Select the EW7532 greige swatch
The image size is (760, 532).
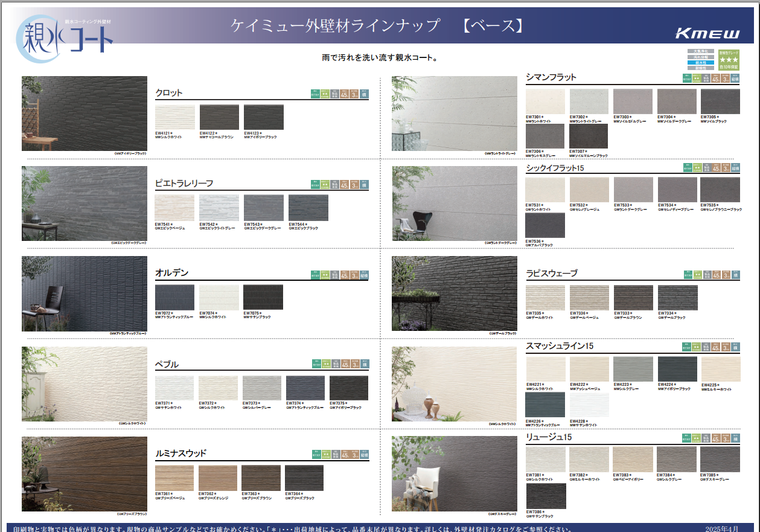coord(589,190)
